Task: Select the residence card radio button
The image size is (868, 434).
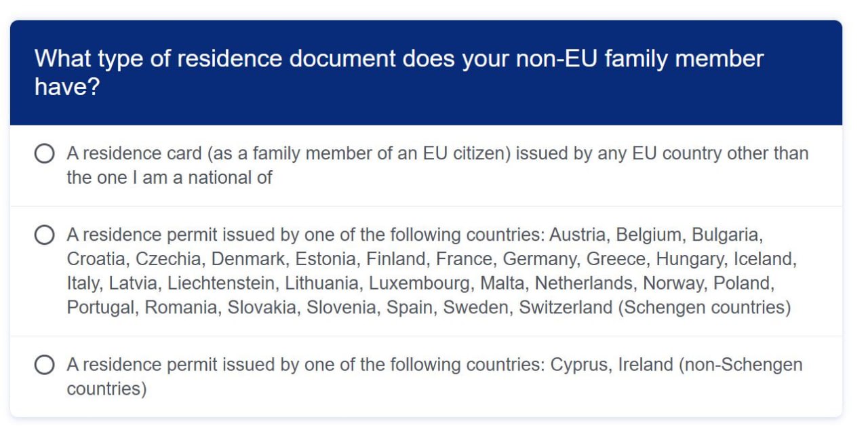Action: point(44,154)
